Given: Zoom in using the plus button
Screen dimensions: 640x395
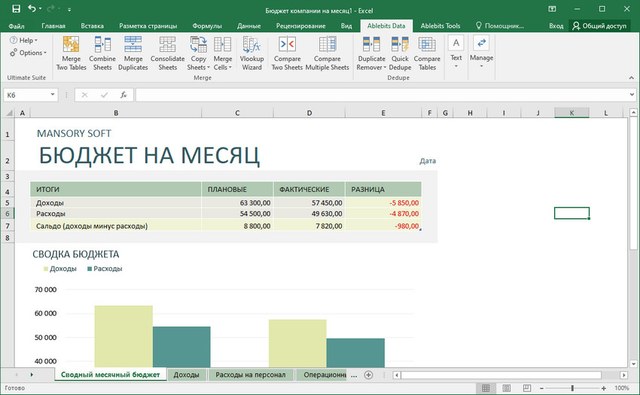Looking at the screenshot, I should tap(604, 388).
